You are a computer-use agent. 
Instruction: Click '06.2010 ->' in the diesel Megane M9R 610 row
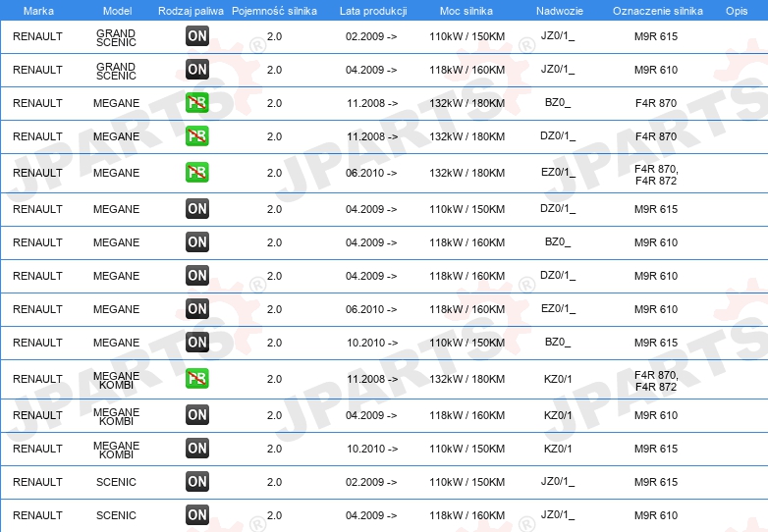pos(371,309)
